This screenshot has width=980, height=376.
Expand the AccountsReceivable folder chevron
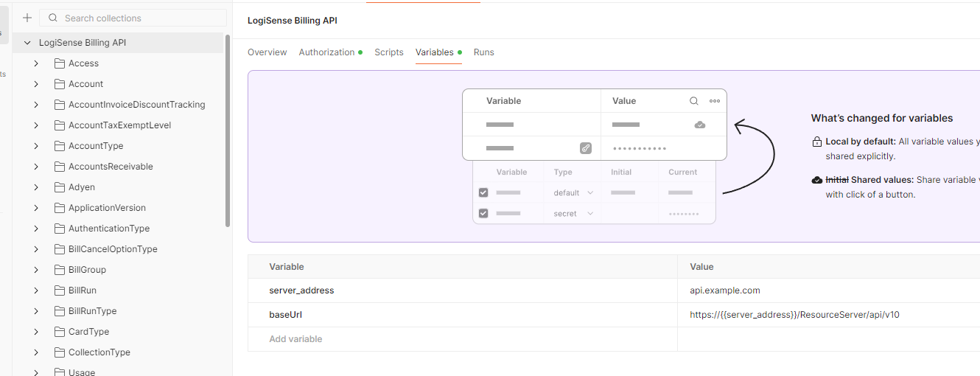click(36, 167)
